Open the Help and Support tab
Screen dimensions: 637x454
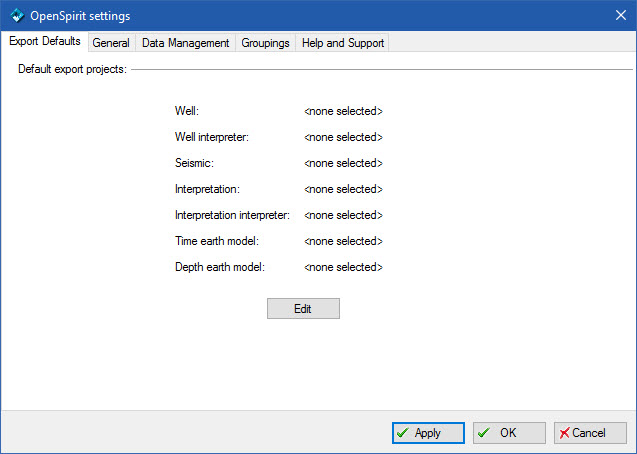pos(343,43)
